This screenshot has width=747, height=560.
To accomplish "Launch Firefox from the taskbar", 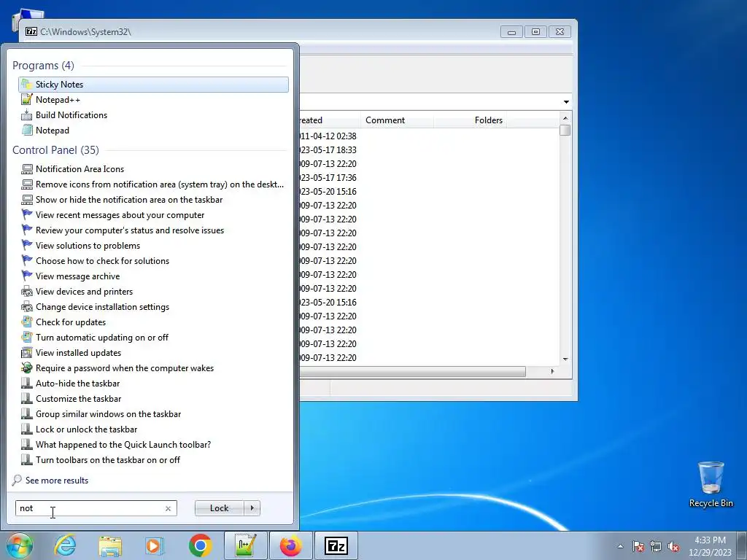I will pos(290,545).
